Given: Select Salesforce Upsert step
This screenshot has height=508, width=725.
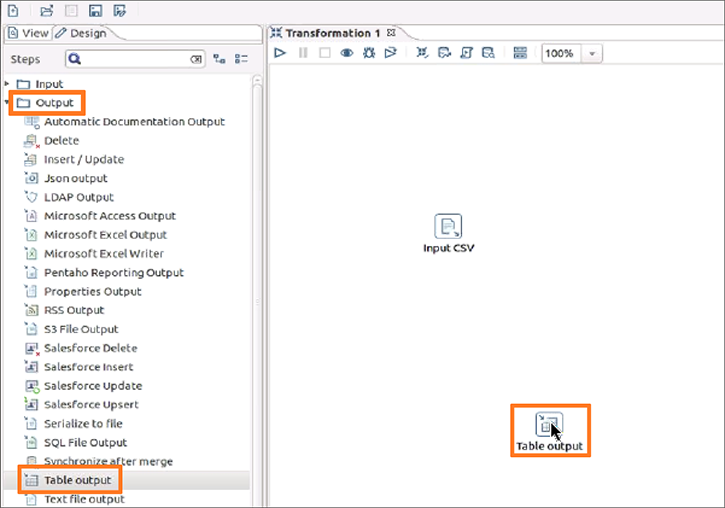Looking at the screenshot, I should click(81, 404).
